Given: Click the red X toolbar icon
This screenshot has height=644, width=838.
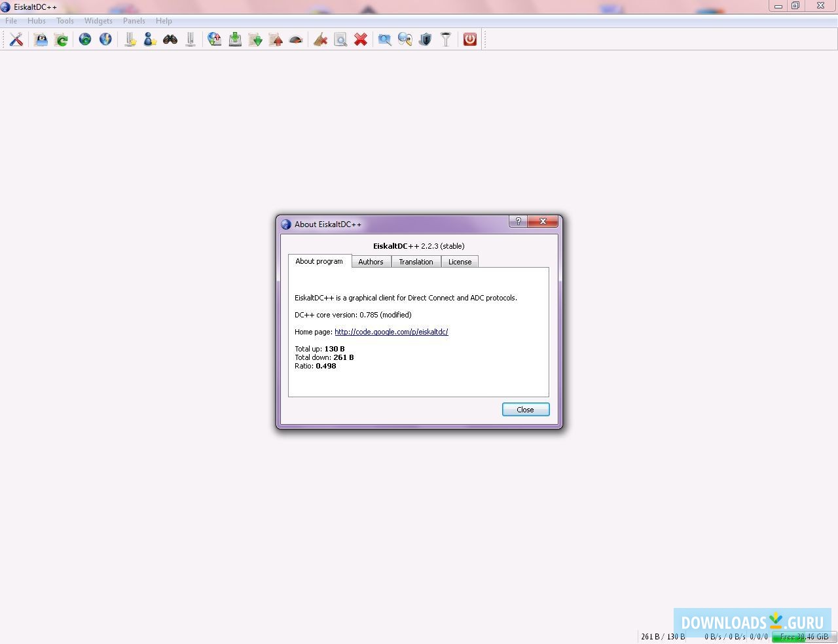Looking at the screenshot, I should [x=361, y=39].
